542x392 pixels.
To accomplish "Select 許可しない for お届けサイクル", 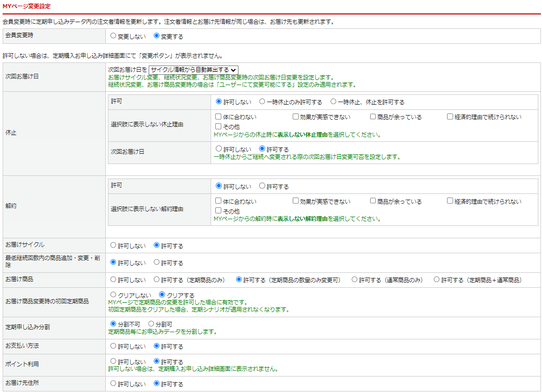I will point(113,246).
